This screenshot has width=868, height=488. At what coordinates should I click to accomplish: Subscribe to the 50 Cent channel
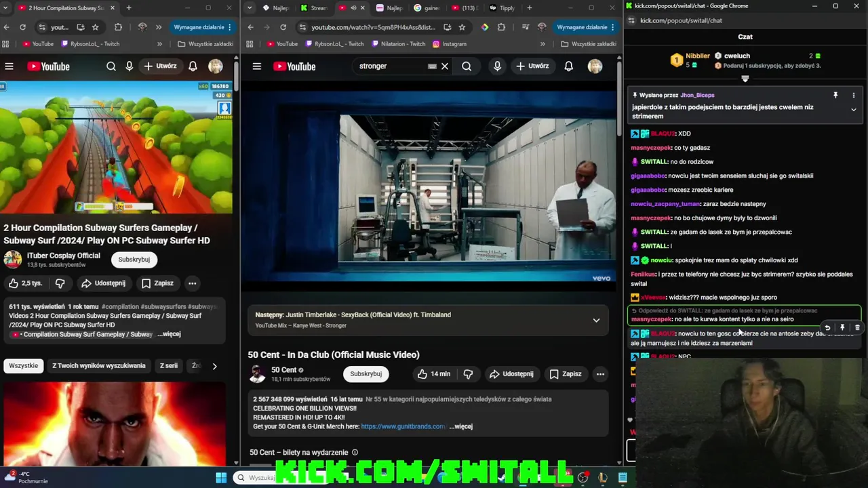click(366, 374)
